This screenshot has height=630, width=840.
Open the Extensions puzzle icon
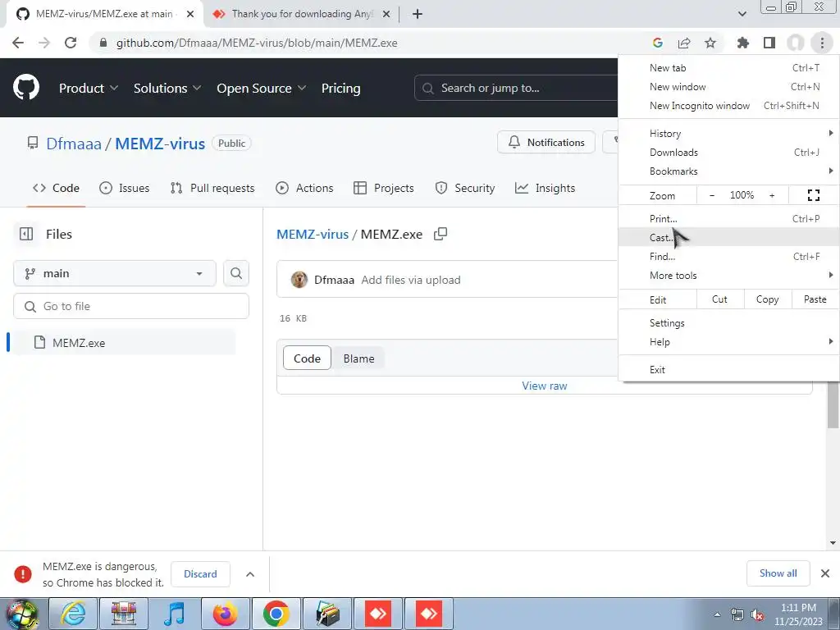743,43
